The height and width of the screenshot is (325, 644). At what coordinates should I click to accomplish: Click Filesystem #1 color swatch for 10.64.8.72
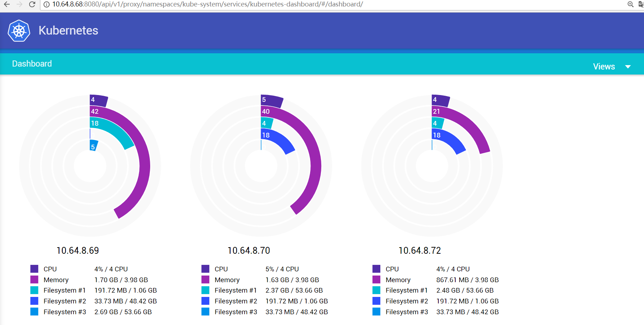[x=376, y=290]
